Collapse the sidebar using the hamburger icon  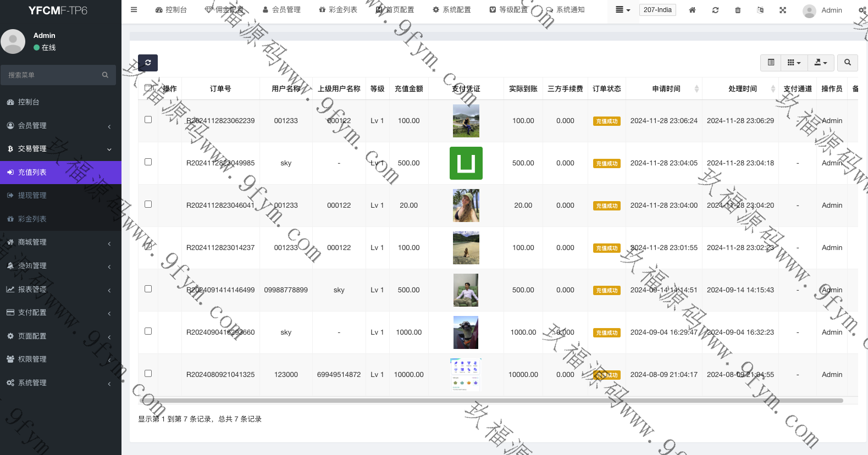pyautogui.click(x=134, y=10)
